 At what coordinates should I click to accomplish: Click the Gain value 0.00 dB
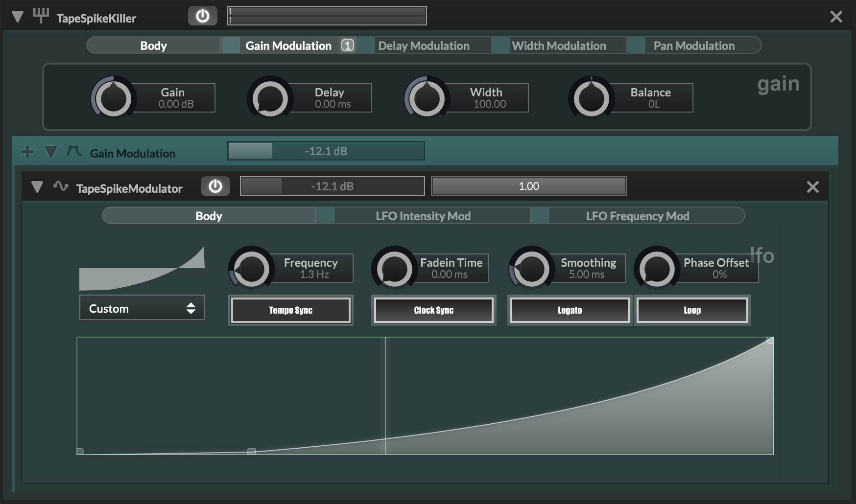[x=176, y=104]
